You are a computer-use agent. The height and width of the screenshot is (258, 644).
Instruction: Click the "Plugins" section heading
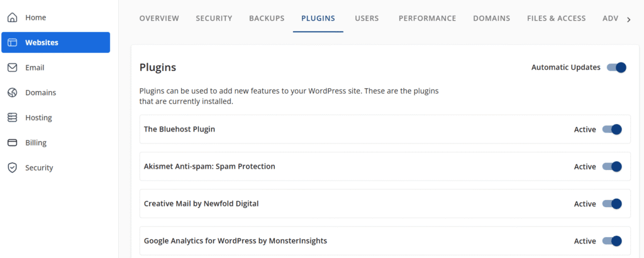158,67
